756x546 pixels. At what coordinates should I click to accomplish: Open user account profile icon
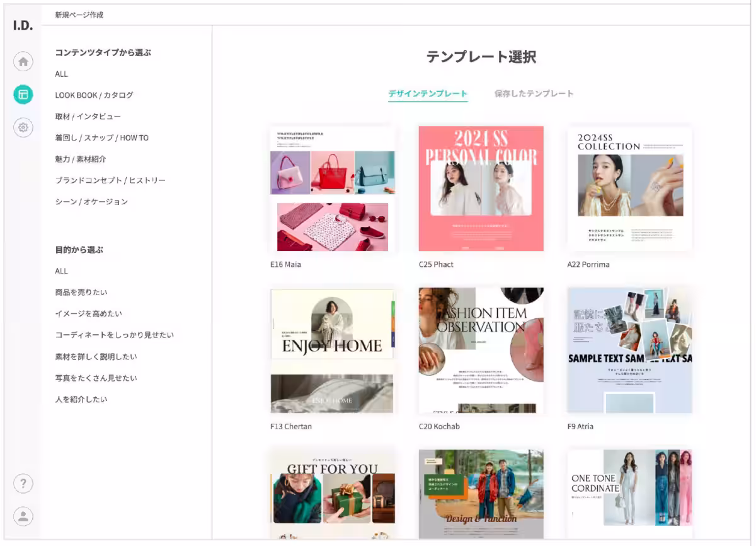point(23,516)
